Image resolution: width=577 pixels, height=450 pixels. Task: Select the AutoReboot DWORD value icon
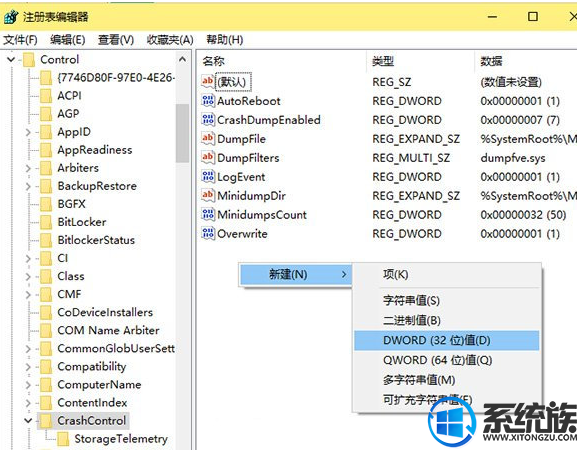[208, 100]
